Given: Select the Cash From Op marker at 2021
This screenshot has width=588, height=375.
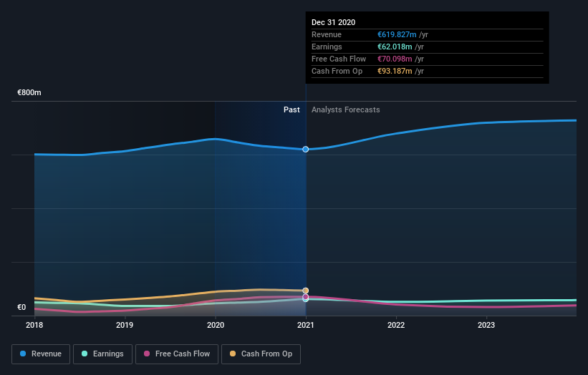Looking at the screenshot, I should point(306,291).
